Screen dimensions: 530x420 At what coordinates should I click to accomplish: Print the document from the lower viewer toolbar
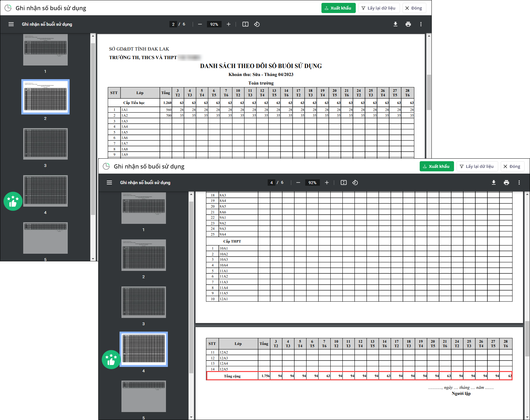506,182
